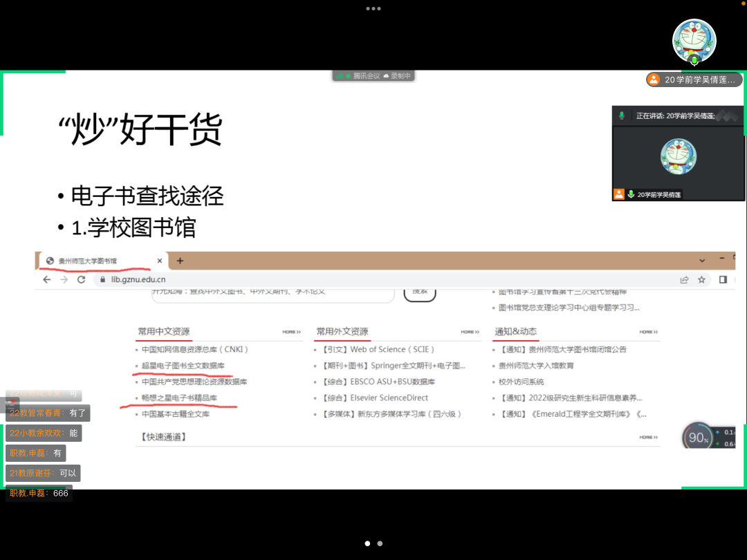The width and height of the screenshot is (747, 560).
Task: Click the bookmark star icon
Action: [x=701, y=280]
